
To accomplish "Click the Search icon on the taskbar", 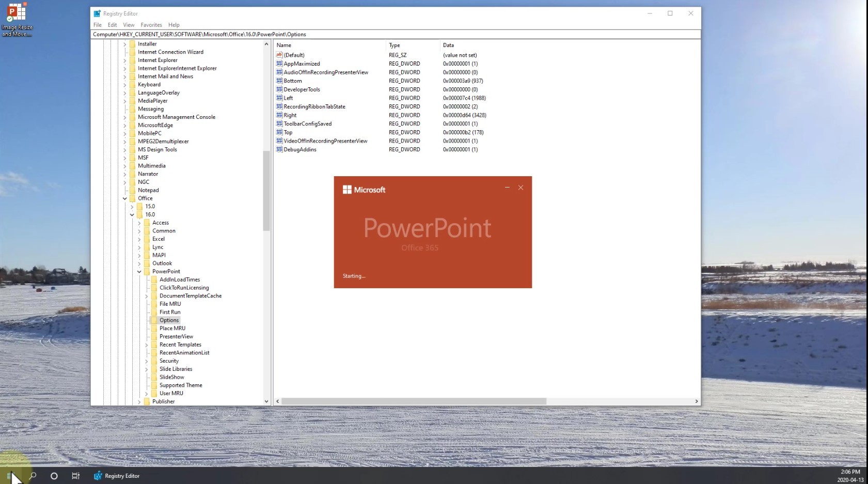I will click(32, 476).
